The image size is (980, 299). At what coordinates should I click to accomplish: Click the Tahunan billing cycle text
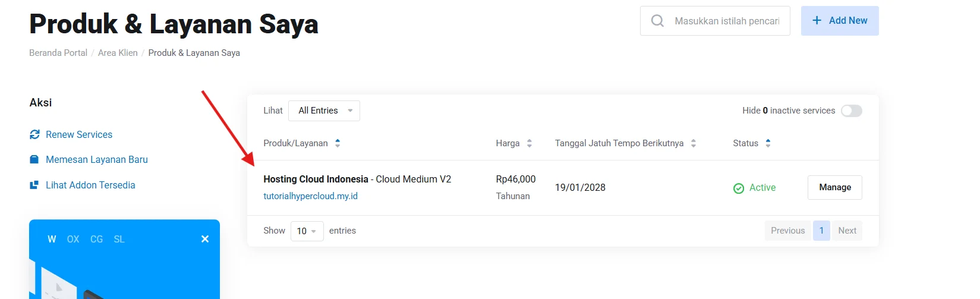[513, 196]
